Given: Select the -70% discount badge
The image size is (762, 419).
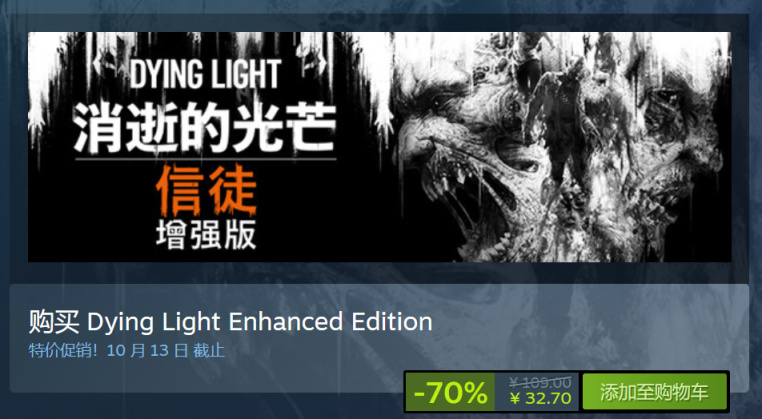Looking at the screenshot, I should 450,392.
